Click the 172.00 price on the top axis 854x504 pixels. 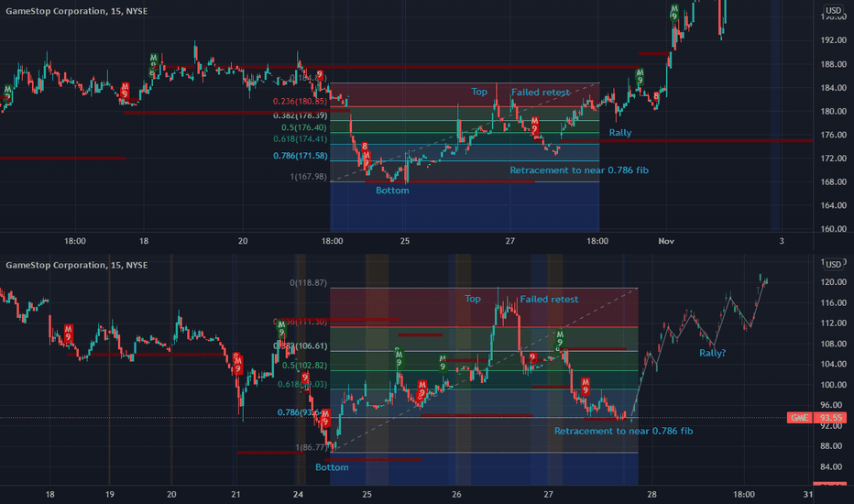(833, 159)
